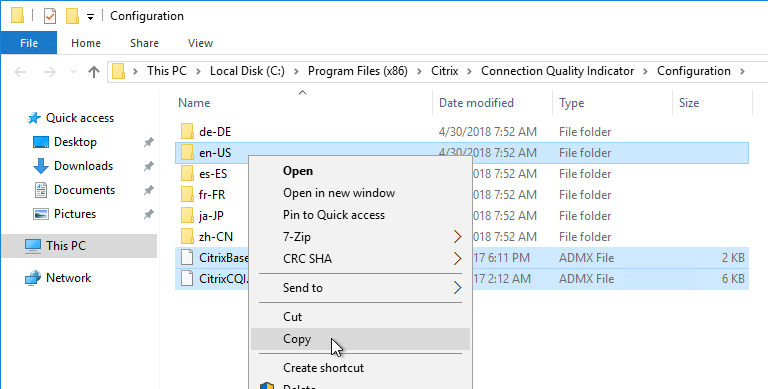
Task: Select the CitrixCQI ADMX file
Action: tap(224, 279)
